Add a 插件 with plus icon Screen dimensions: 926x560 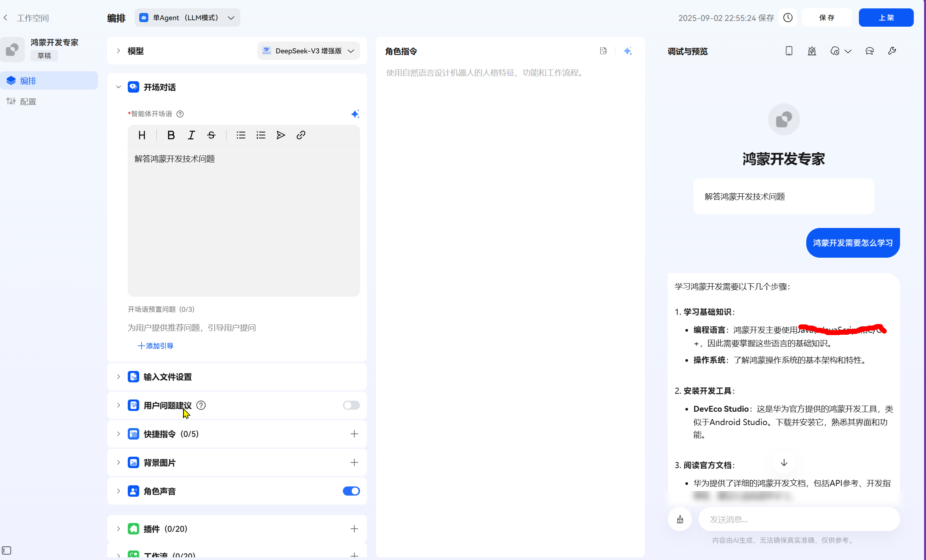(354, 529)
